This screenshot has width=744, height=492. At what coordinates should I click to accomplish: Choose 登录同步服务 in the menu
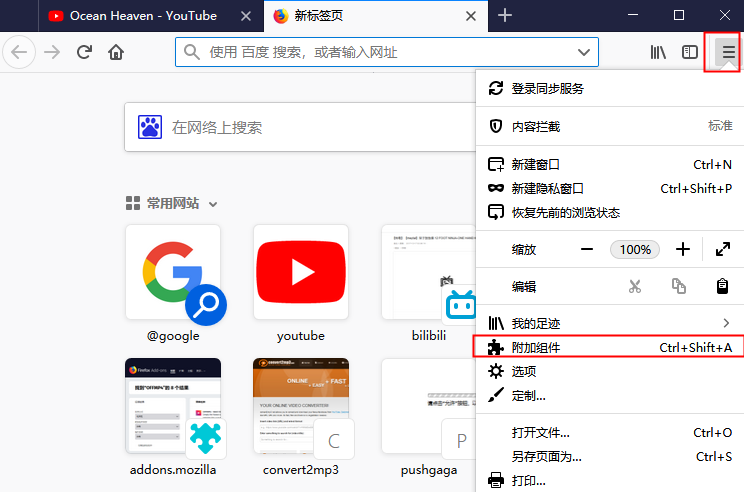click(x=610, y=89)
